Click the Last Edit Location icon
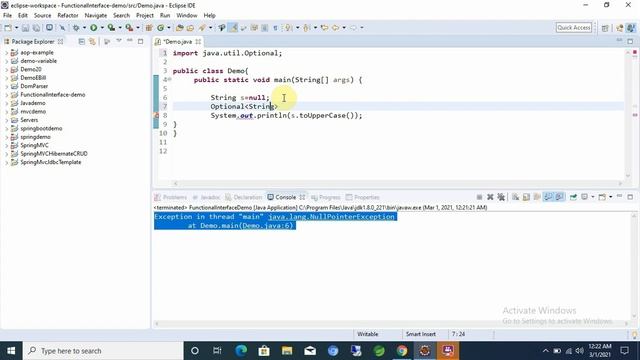 [324, 28]
